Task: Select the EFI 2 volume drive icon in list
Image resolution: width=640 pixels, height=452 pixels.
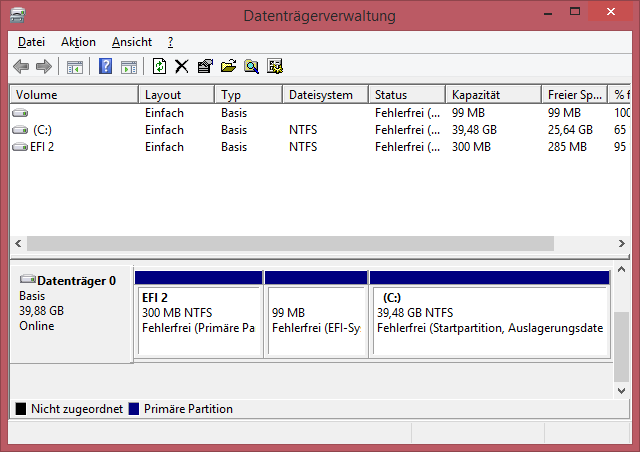Action: (20, 147)
